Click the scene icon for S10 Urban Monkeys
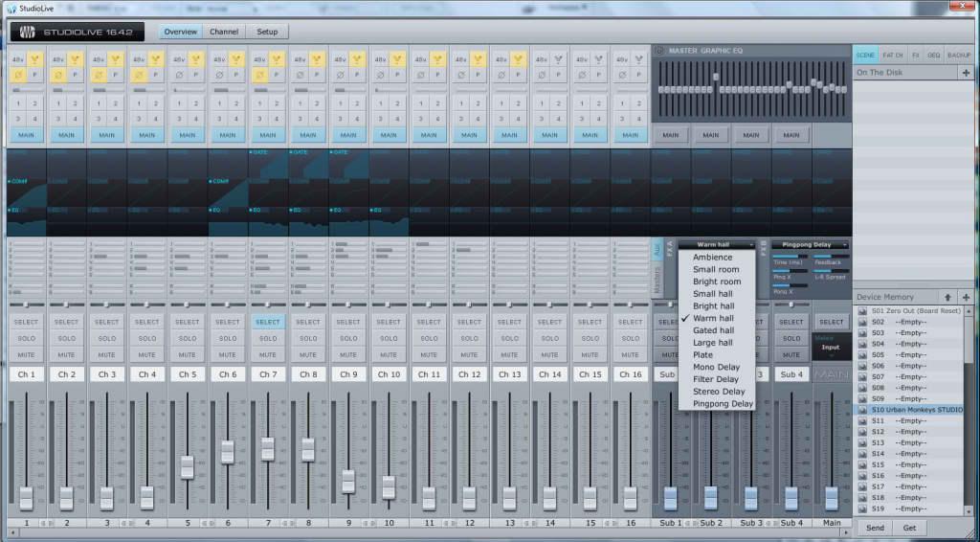980x542 pixels. 862,410
